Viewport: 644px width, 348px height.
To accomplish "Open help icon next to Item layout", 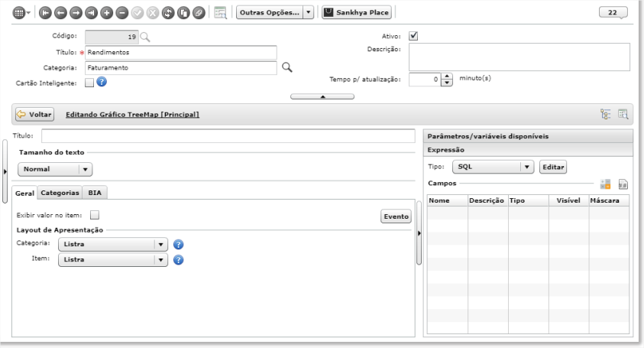I will pos(178,260).
